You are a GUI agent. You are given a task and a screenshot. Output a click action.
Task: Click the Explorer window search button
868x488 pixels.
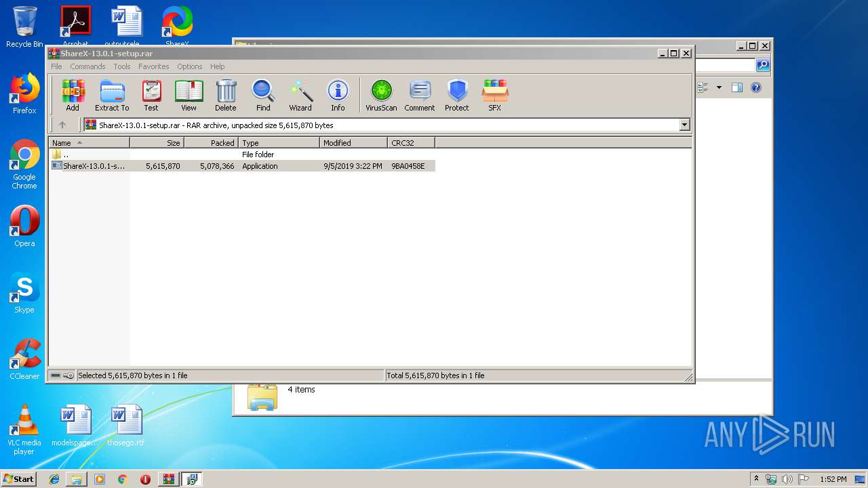(763, 65)
